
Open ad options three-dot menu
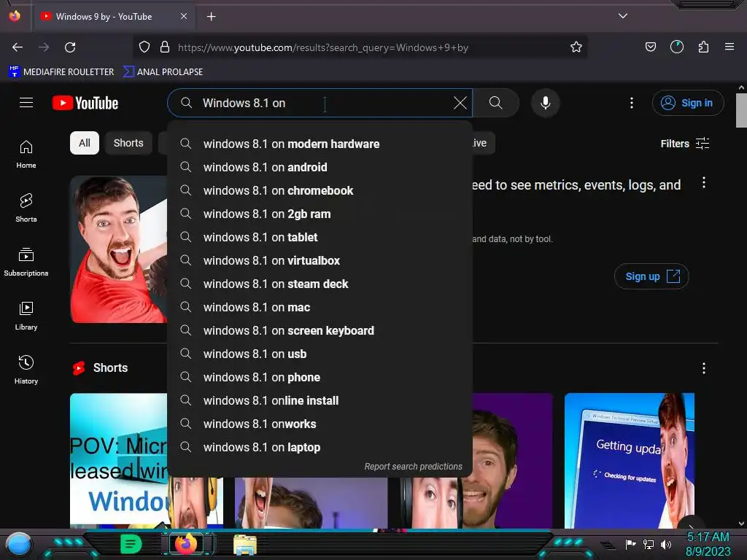pyautogui.click(x=704, y=182)
